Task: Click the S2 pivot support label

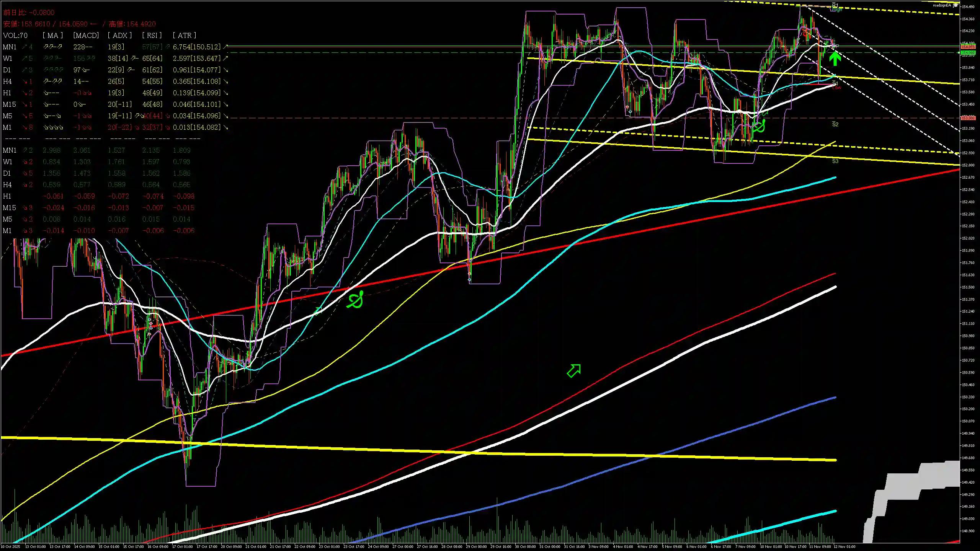Action: click(x=835, y=124)
